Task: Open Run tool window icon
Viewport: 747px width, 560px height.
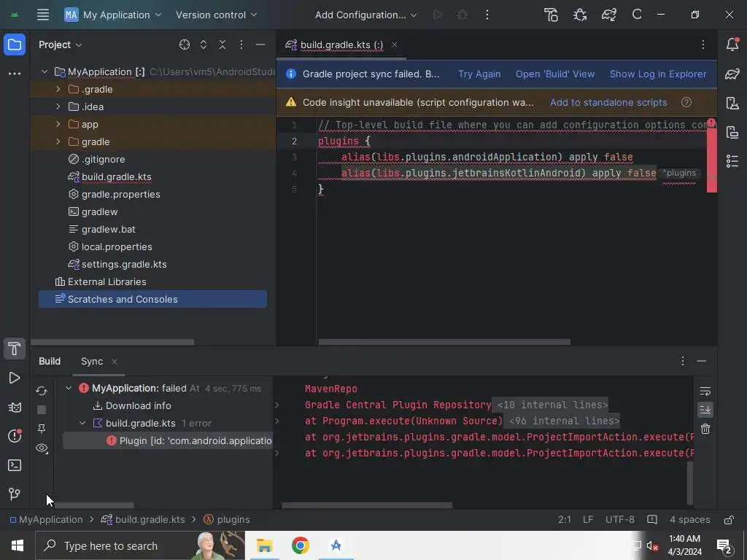Action: point(15,378)
